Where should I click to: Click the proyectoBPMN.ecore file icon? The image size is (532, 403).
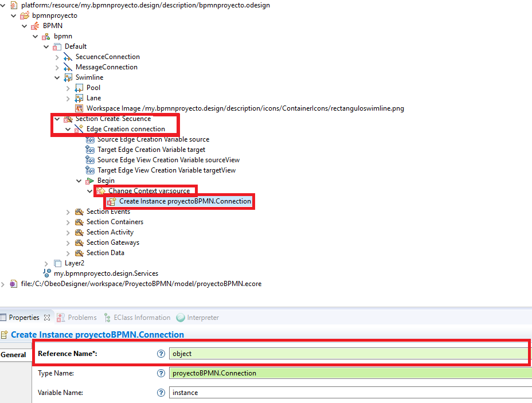pos(13,284)
